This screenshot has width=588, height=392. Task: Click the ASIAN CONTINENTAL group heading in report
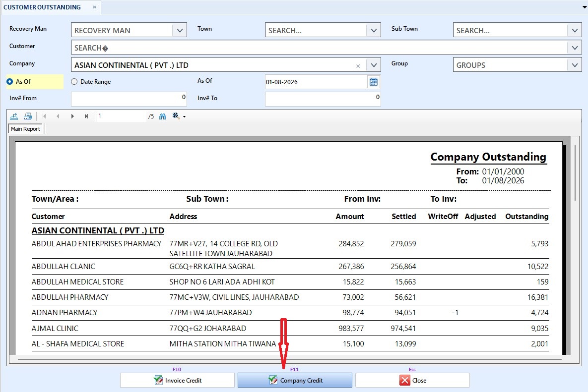98,230
